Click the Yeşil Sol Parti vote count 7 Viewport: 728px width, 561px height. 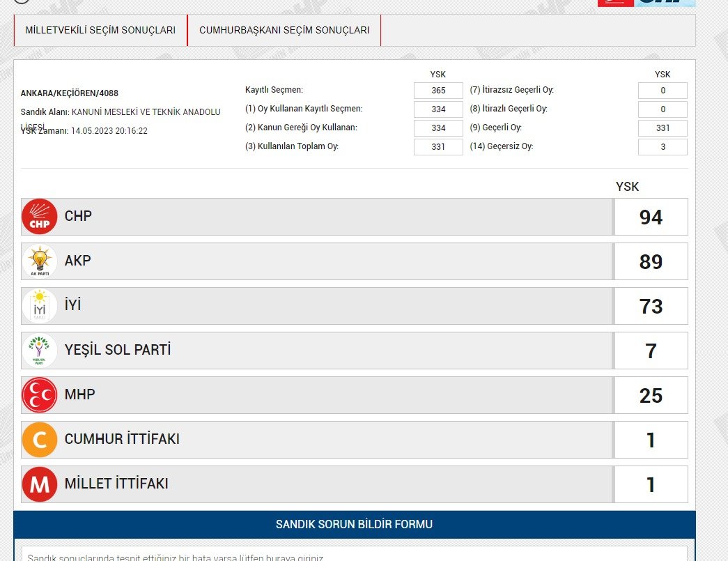click(651, 351)
